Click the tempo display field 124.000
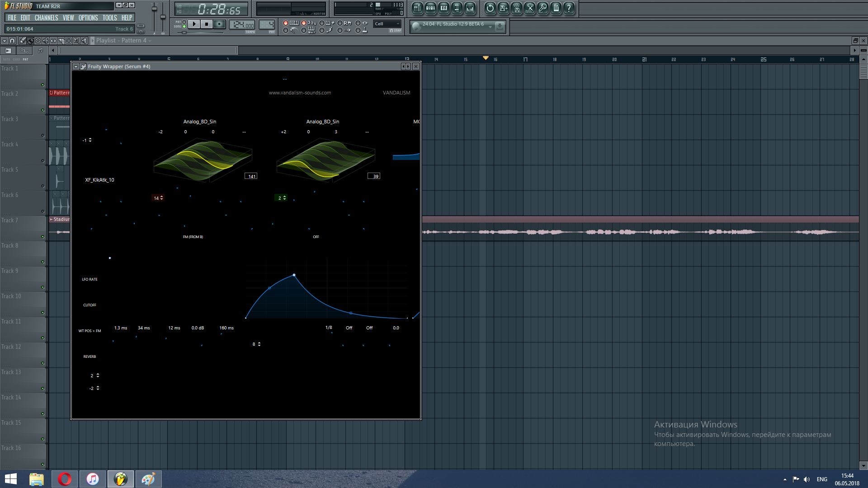Viewport: 868px width, 488px height. [x=242, y=25]
